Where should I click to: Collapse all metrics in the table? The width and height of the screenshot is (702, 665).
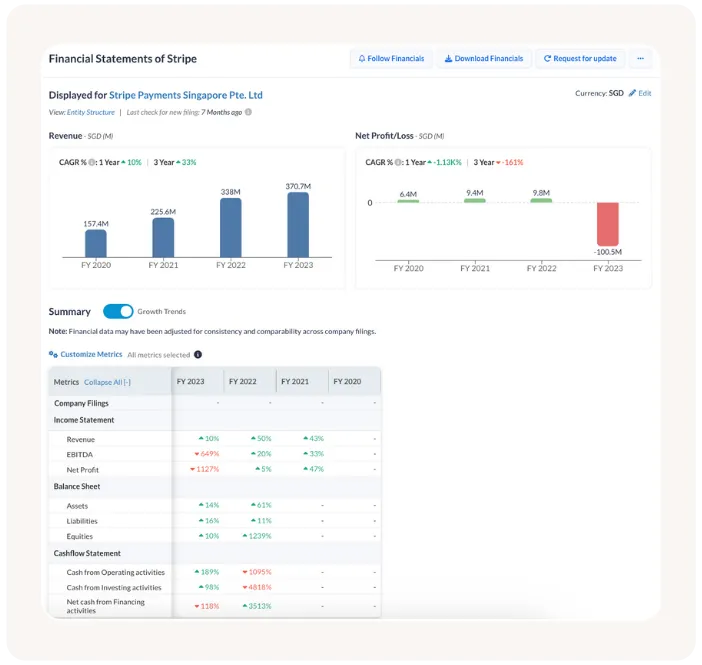click(x=107, y=382)
